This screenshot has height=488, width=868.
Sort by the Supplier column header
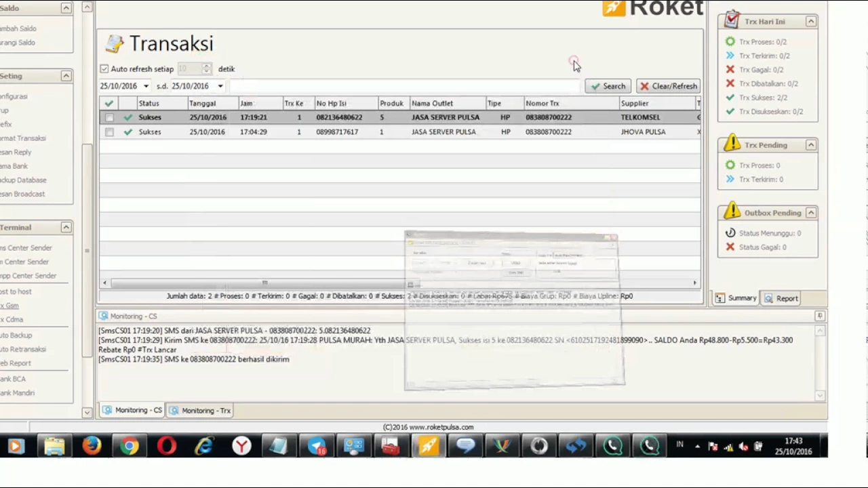point(657,103)
